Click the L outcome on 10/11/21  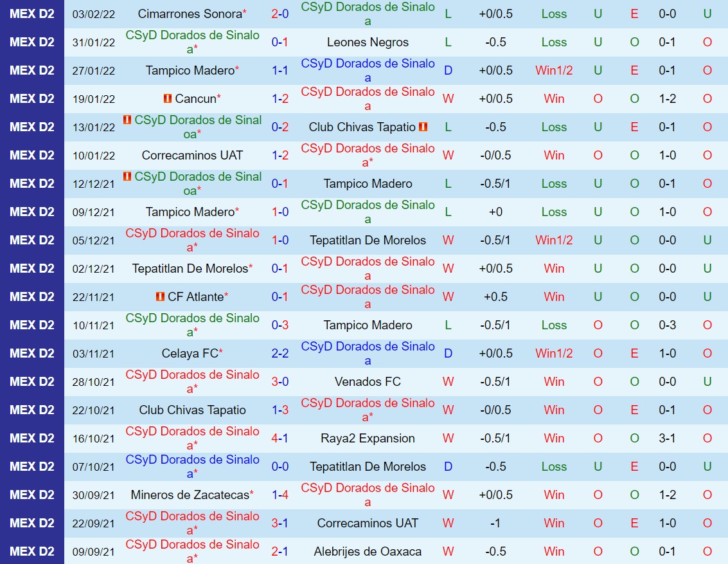pos(448,325)
